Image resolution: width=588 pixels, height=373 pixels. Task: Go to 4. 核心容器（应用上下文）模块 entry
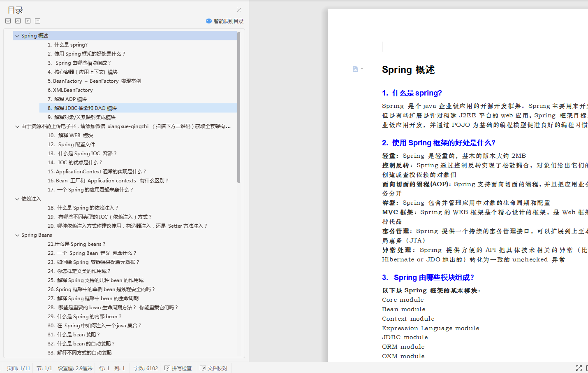[83, 72]
